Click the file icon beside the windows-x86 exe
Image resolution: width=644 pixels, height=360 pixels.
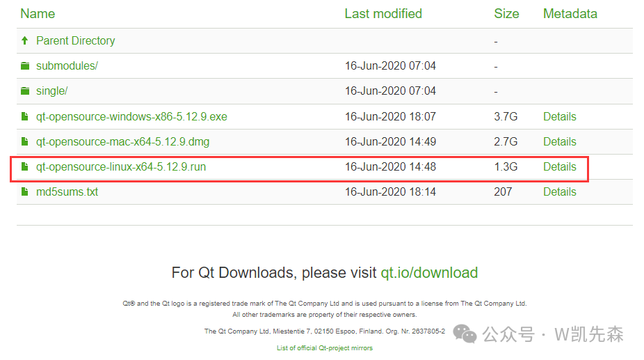(25, 117)
